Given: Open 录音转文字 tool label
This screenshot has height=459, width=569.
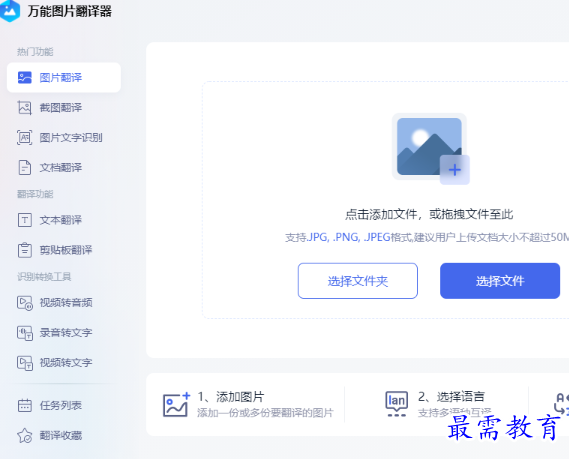Looking at the screenshot, I should pyautogui.click(x=66, y=333).
